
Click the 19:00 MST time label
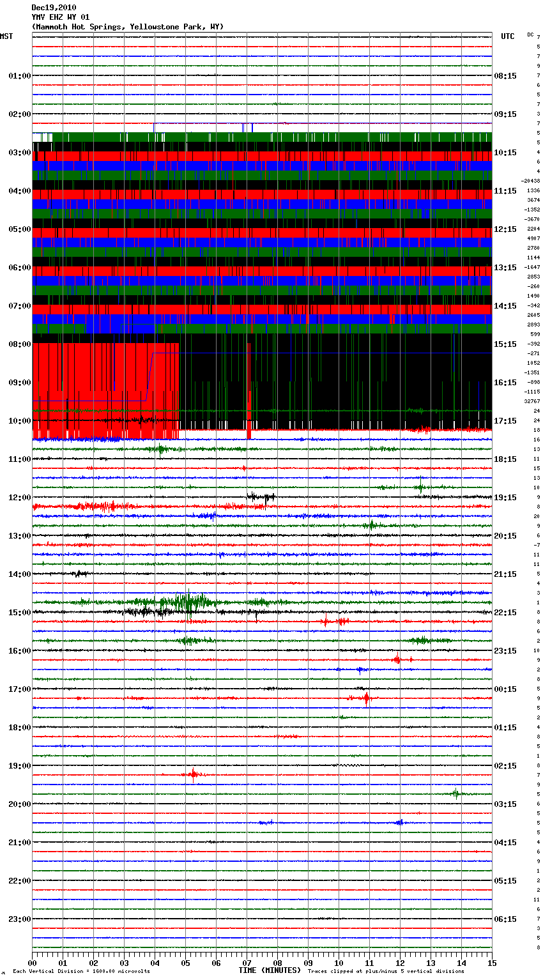click(20, 766)
